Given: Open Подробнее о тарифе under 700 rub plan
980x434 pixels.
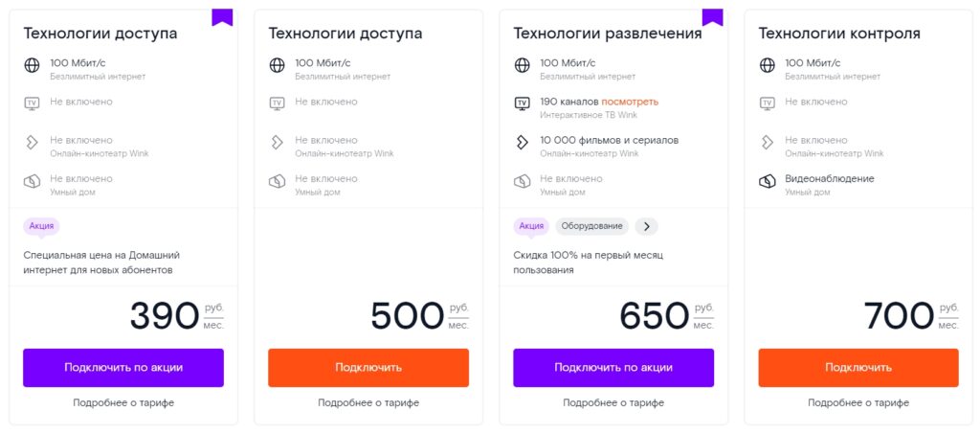Looking at the screenshot, I should coord(858,402).
